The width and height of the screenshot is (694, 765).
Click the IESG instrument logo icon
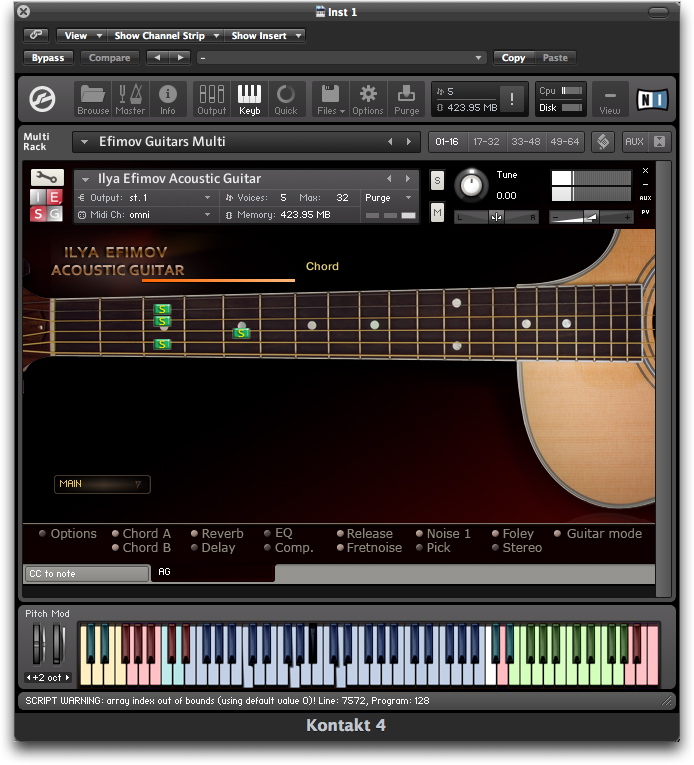[47, 205]
